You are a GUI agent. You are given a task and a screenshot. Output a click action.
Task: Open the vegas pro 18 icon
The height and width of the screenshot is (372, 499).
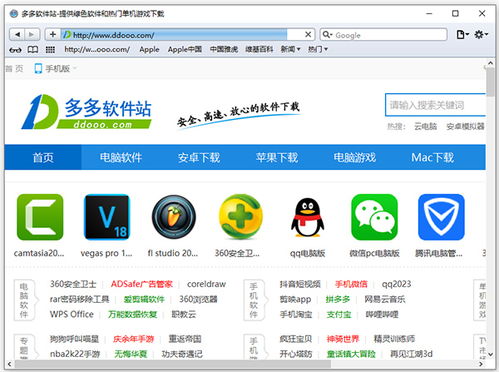[107, 217]
